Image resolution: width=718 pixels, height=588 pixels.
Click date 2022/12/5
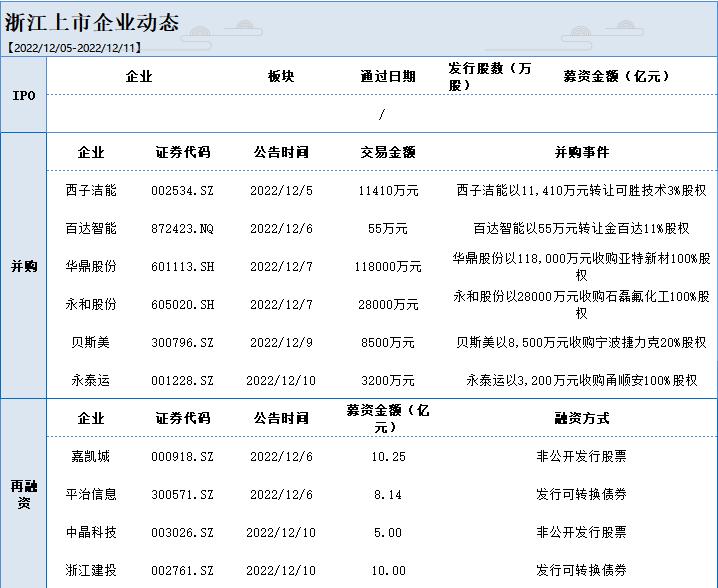tap(281, 191)
